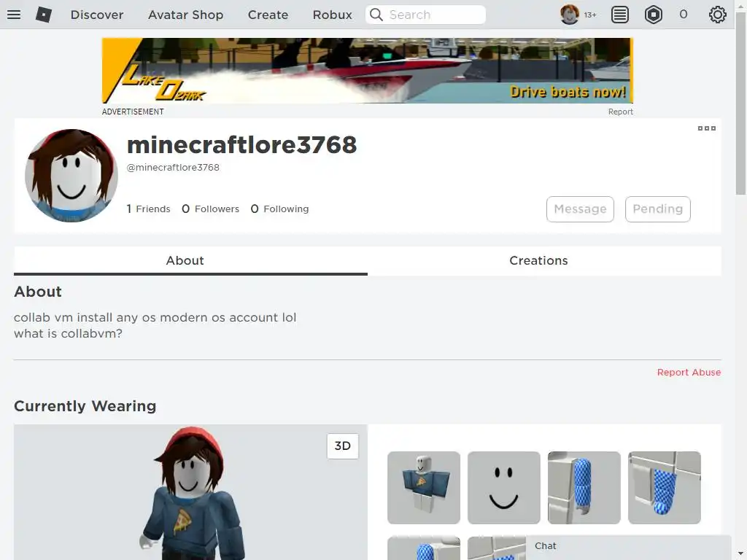The width and height of the screenshot is (747, 560).
Task: Switch to the About tab
Action: pyautogui.click(x=190, y=260)
